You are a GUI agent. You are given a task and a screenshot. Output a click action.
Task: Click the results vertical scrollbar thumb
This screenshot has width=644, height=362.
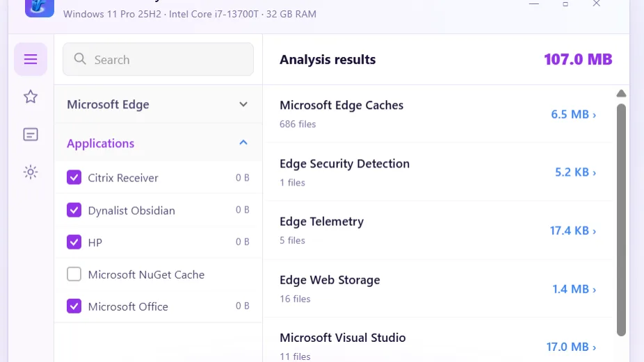click(x=621, y=220)
